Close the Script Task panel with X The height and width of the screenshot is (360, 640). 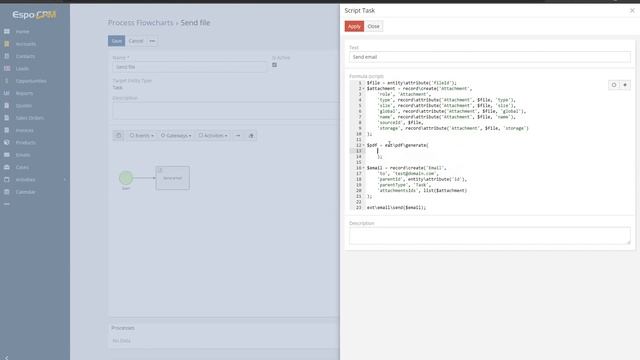click(632, 11)
